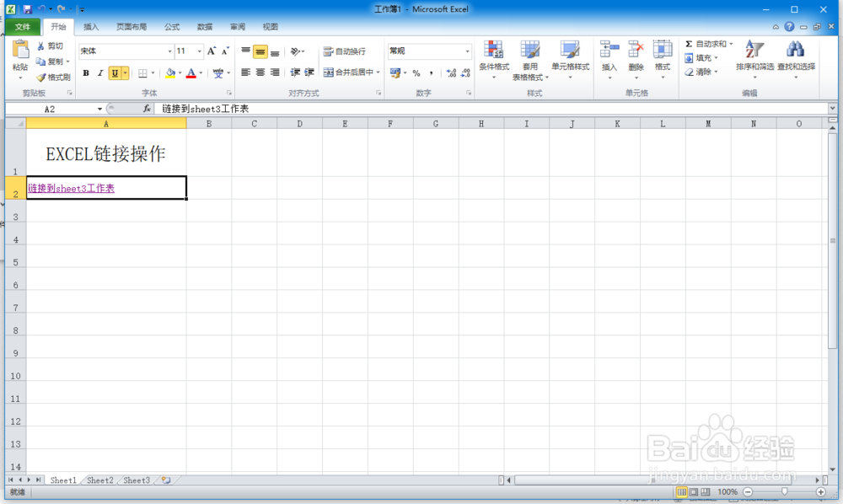843x504 pixels.
Task: Open the Name Box dropdown arrow
Action: (x=99, y=109)
